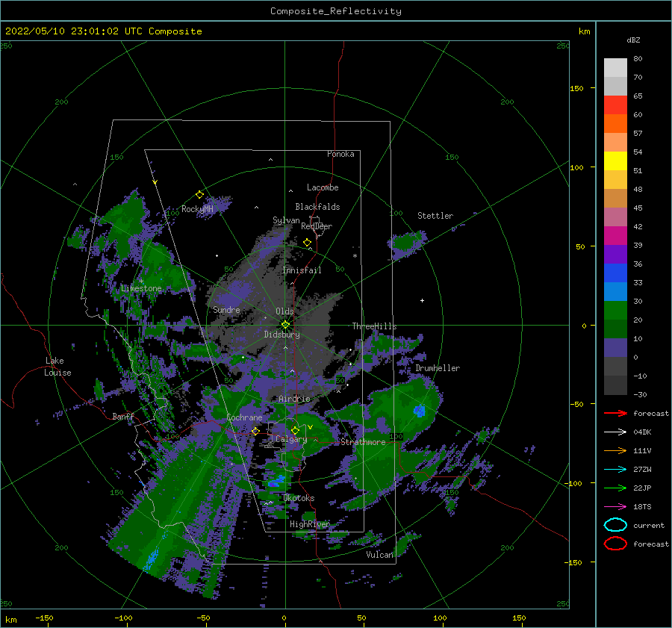The width and height of the screenshot is (672, 628).
Task: Click the white asterisk marker above Limestone
Action: [141, 282]
